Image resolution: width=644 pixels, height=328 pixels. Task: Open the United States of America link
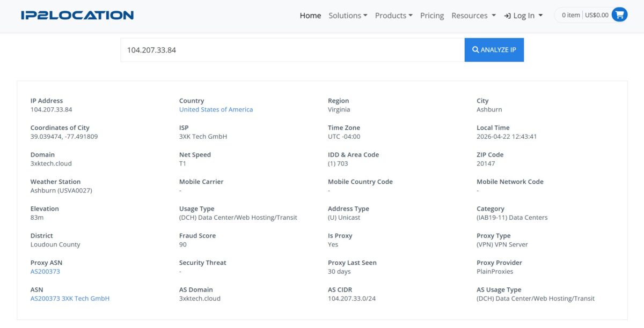coord(216,109)
